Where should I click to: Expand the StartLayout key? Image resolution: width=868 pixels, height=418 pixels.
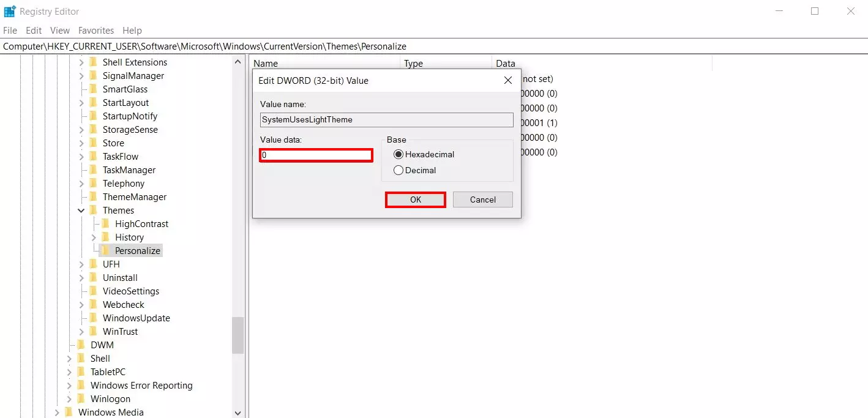pyautogui.click(x=81, y=103)
